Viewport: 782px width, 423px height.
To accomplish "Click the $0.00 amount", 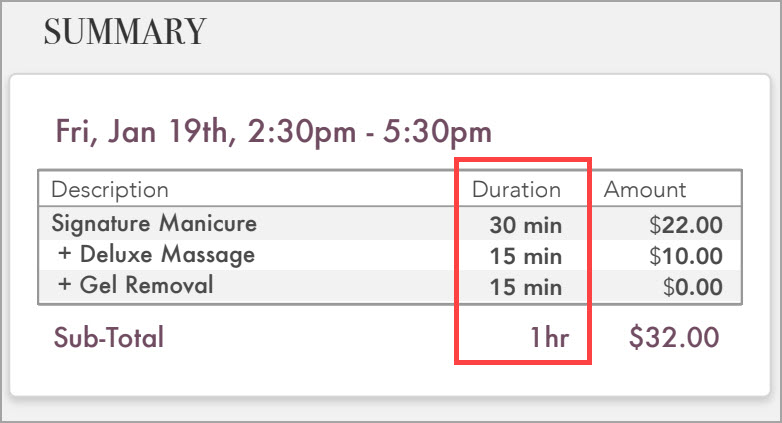I will (x=693, y=287).
